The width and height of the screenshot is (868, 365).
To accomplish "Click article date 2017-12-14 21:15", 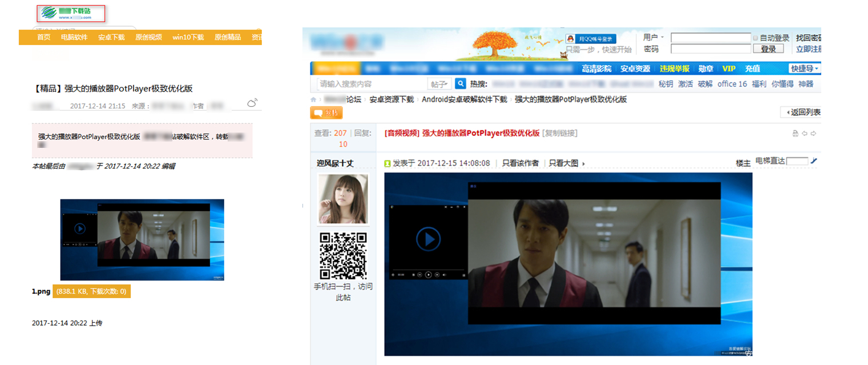I will click(98, 106).
